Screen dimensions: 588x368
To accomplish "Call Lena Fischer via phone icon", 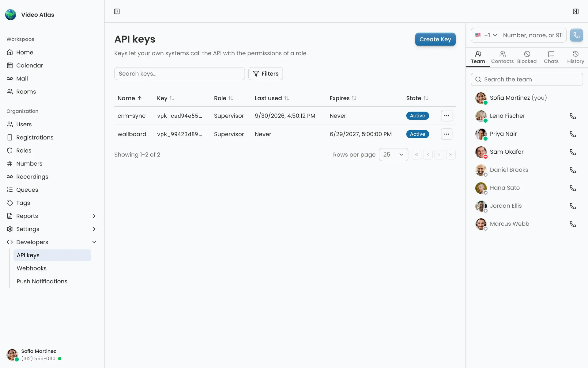I will [x=573, y=116].
